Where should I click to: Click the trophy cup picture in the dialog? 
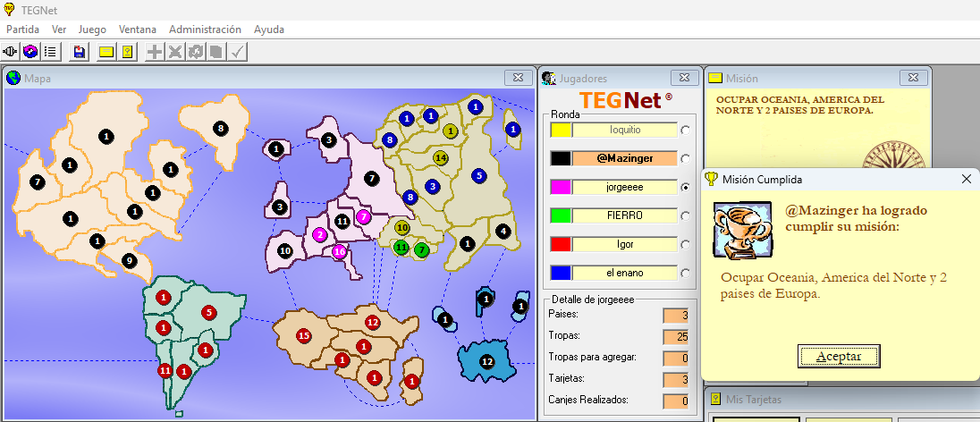point(744,230)
